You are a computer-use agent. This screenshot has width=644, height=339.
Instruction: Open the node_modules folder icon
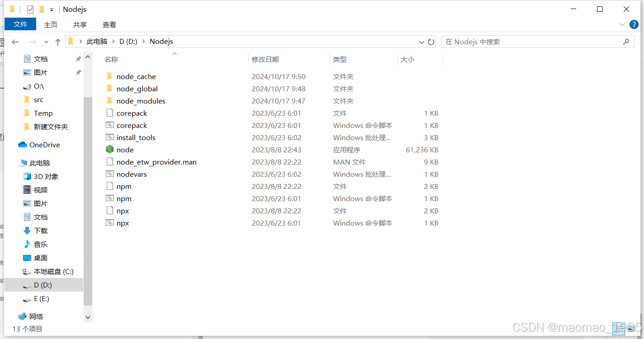click(x=109, y=101)
